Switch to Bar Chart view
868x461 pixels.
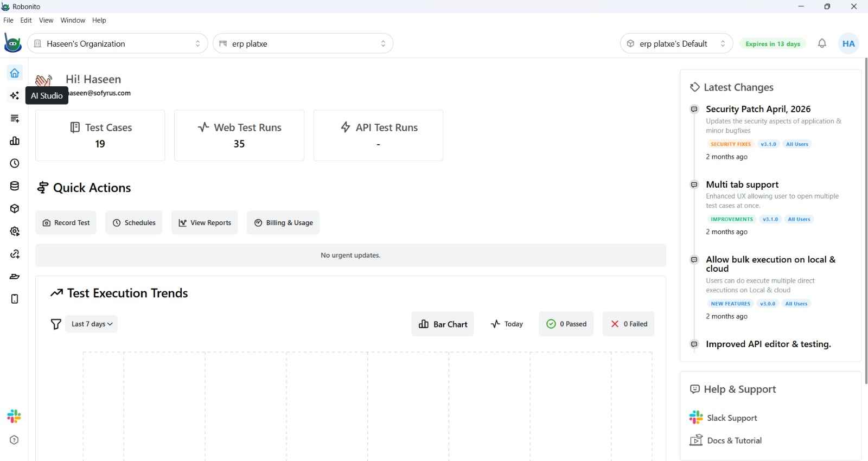click(x=443, y=324)
